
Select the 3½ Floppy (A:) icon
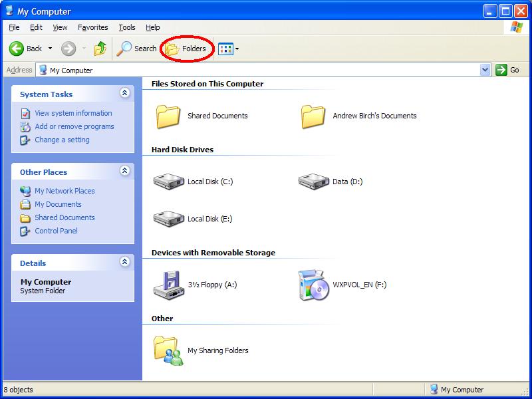pyautogui.click(x=169, y=285)
